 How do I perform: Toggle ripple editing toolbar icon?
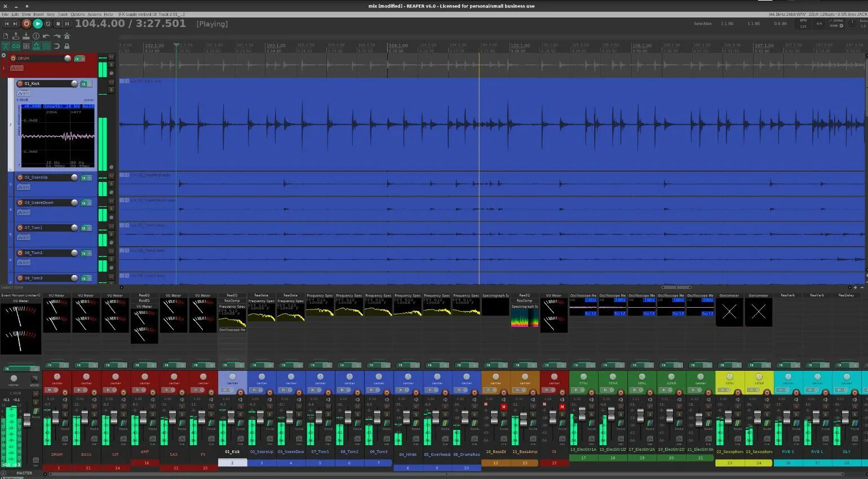click(x=26, y=46)
